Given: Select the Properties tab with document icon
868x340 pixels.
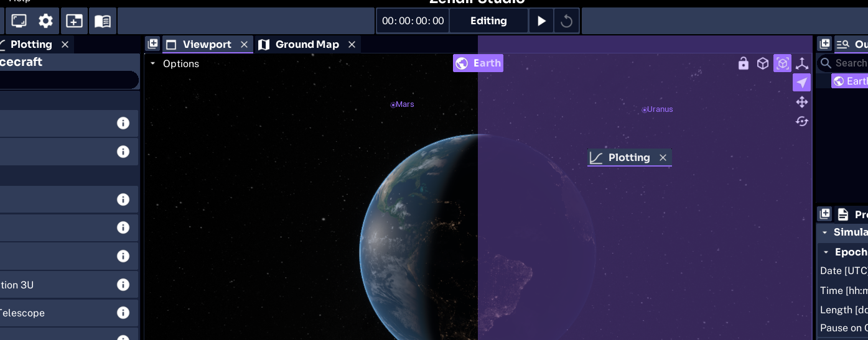Looking at the screenshot, I should pos(852,214).
